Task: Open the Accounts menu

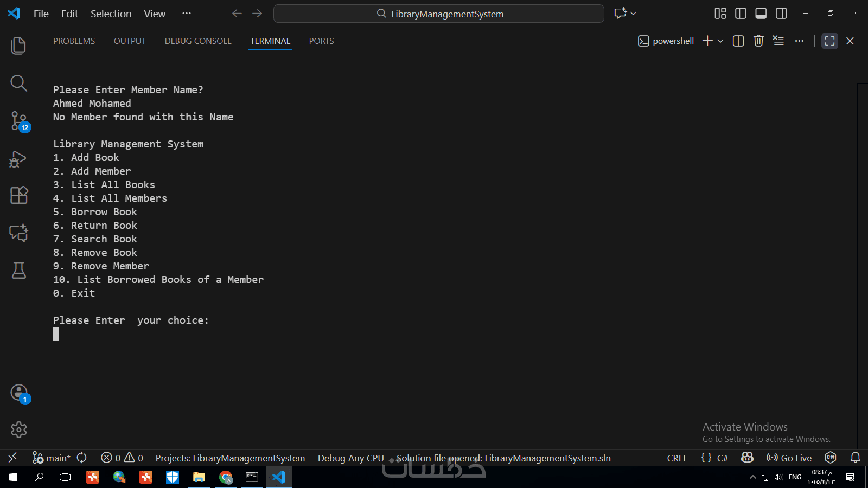Action: 19,393
